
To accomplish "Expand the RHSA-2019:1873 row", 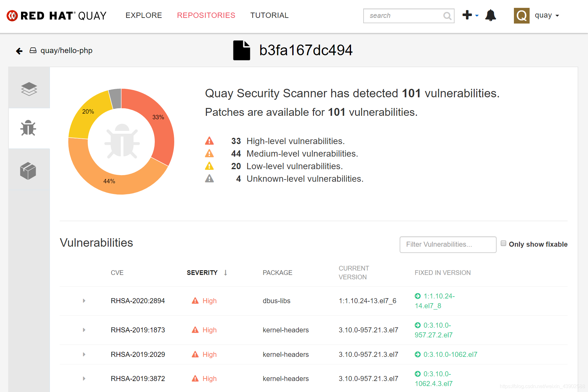I will 84,330.
